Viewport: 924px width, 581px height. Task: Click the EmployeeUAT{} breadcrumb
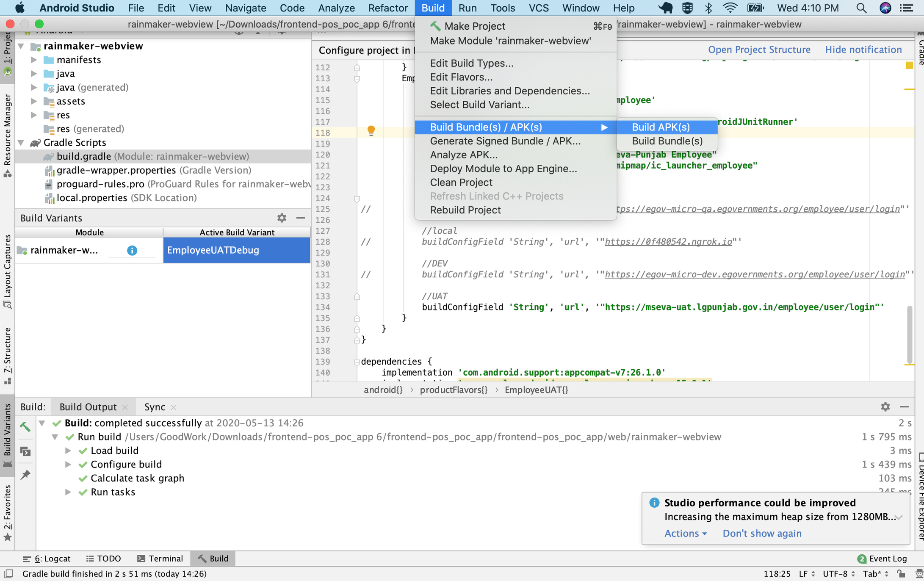[536, 390]
